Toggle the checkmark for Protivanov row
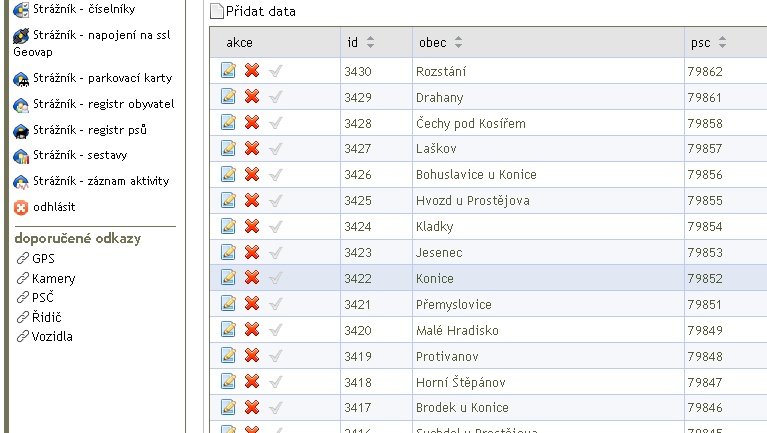 pos(276,356)
